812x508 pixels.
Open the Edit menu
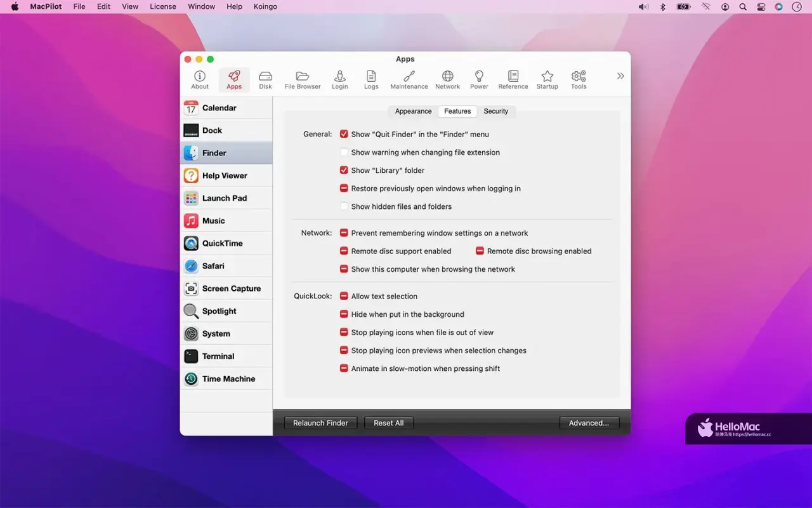pos(103,6)
